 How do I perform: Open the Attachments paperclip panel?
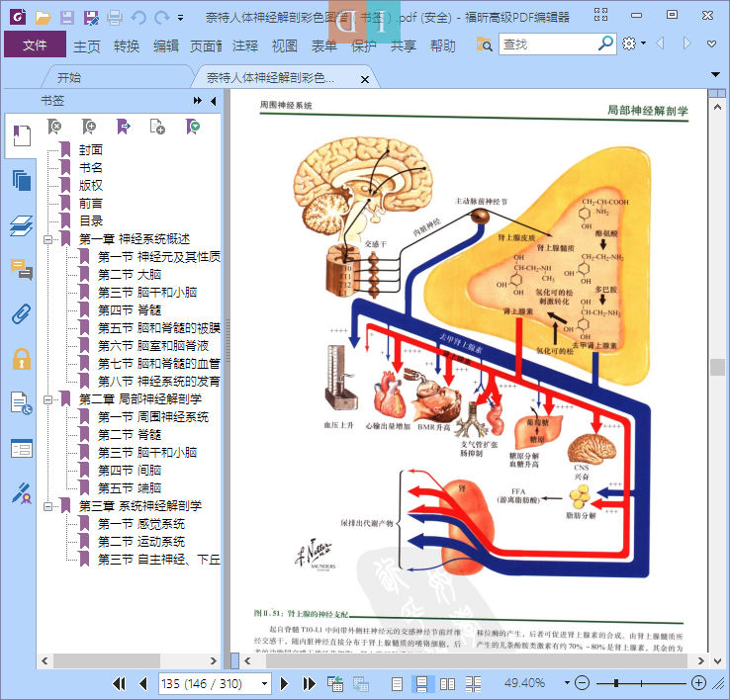pyautogui.click(x=22, y=314)
